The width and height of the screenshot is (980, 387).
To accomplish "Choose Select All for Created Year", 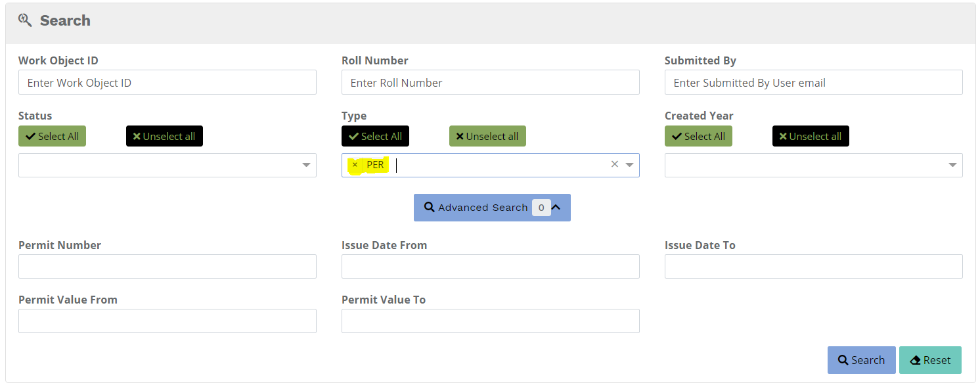I will coord(698,137).
